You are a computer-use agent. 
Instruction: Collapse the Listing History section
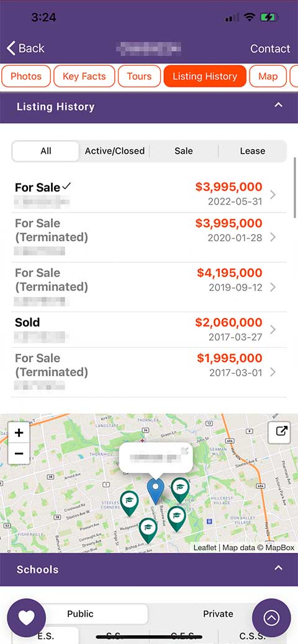pyautogui.click(x=279, y=105)
